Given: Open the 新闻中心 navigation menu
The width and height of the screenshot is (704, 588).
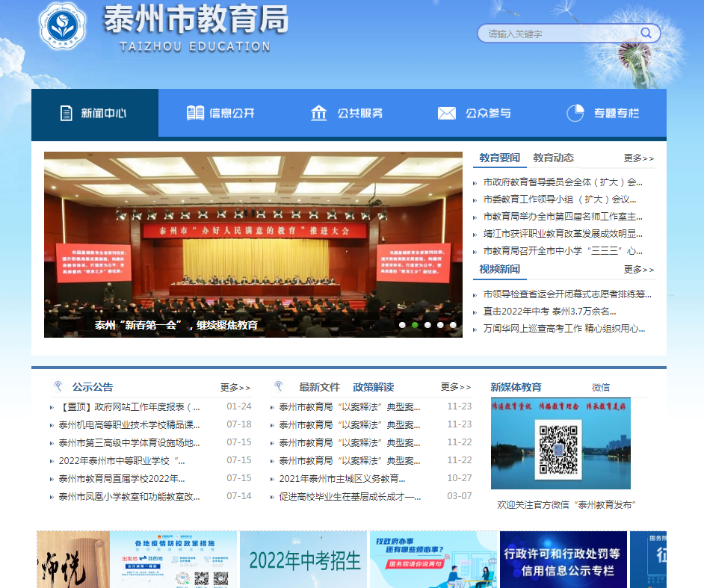Looking at the screenshot, I should coord(95,113).
